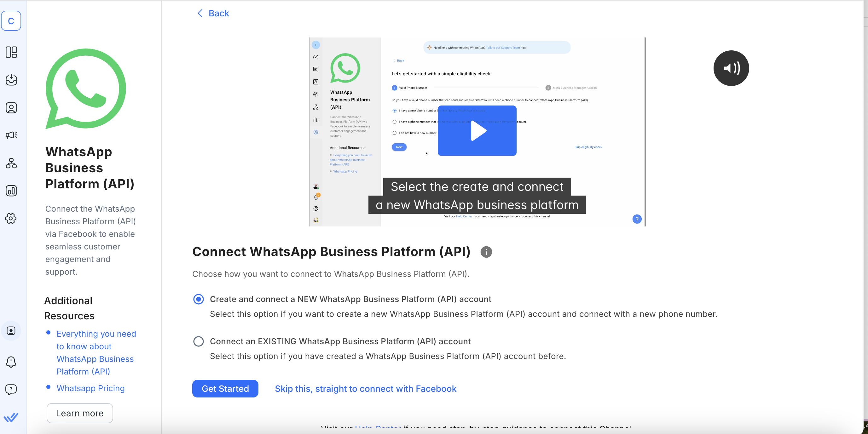Click the Get Started button

(225, 389)
